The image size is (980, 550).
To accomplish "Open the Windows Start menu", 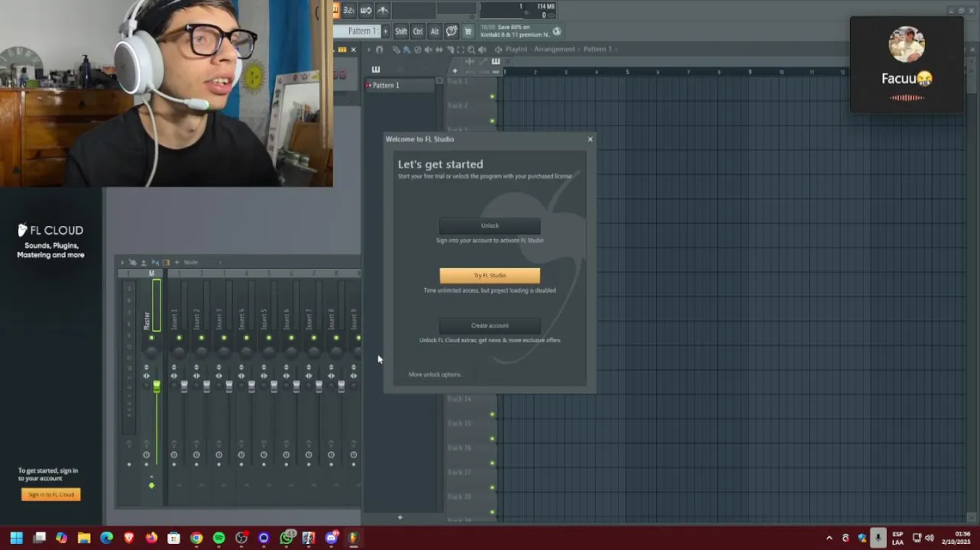I will click(x=16, y=538).
